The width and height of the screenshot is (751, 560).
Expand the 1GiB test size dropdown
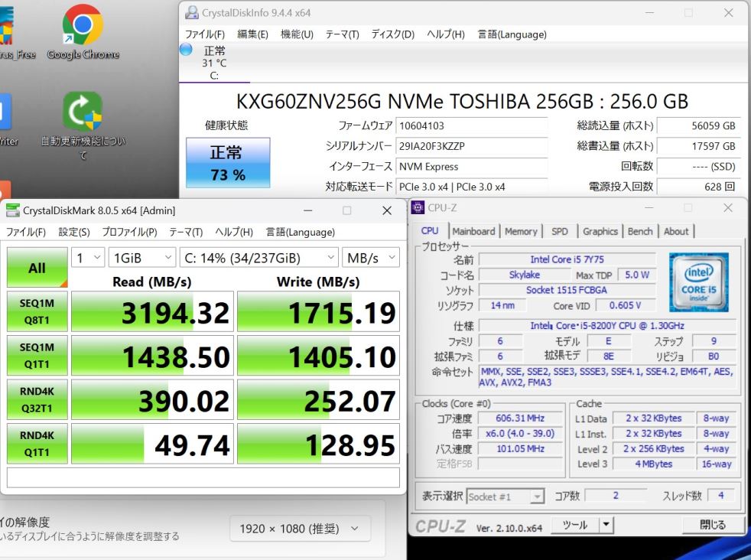coord(141,259)
